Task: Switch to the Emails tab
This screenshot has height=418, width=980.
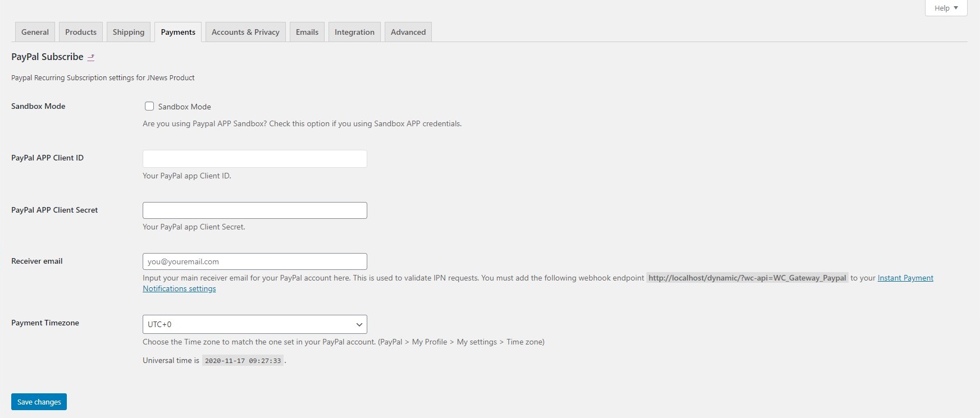Action: click(x=307, y=32)
